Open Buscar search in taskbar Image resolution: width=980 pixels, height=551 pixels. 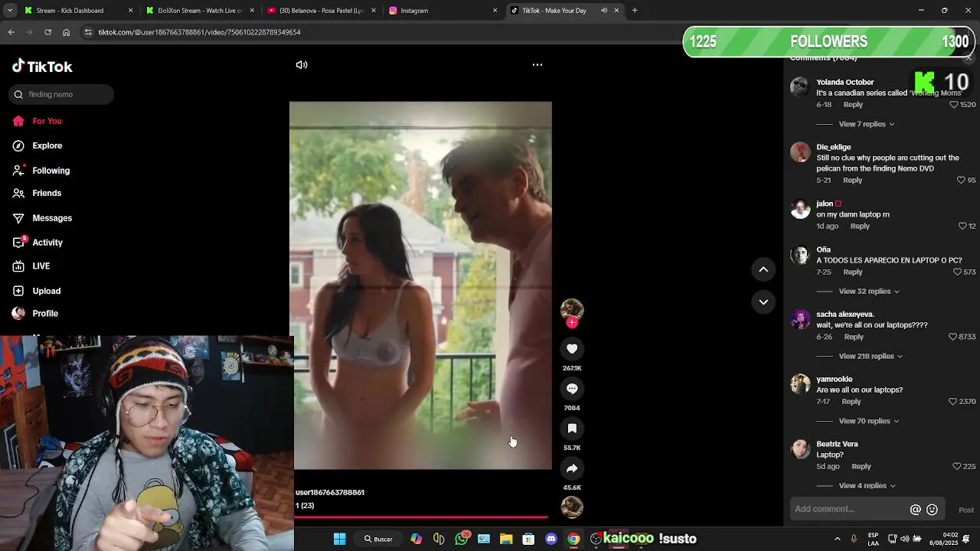pyautogui.click(x=378, y=539)
